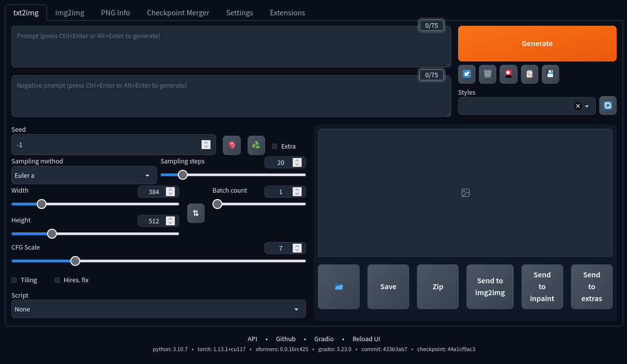The image size is (627, 364).
Task: Enable the Hires. fix checkbox
Action: [x=57, y=280]
